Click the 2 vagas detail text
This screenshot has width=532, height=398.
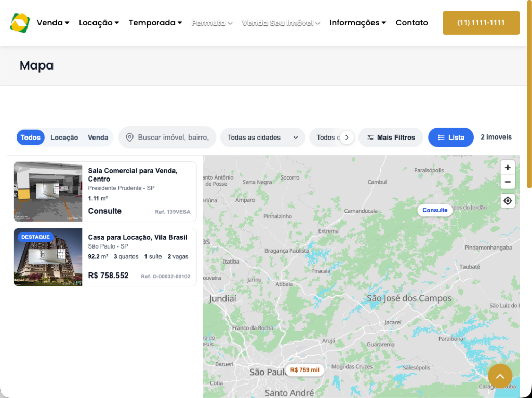pyautogui.click(x=178, y=257)
